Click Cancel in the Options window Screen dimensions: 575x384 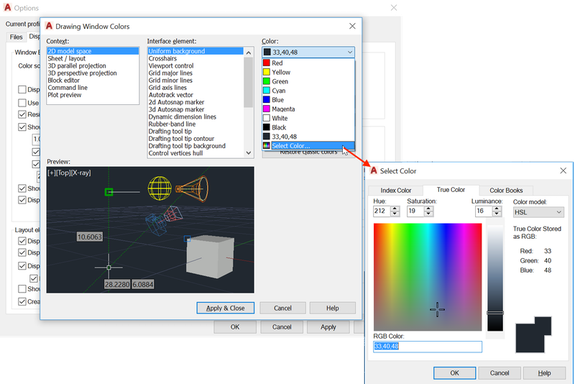282,327
